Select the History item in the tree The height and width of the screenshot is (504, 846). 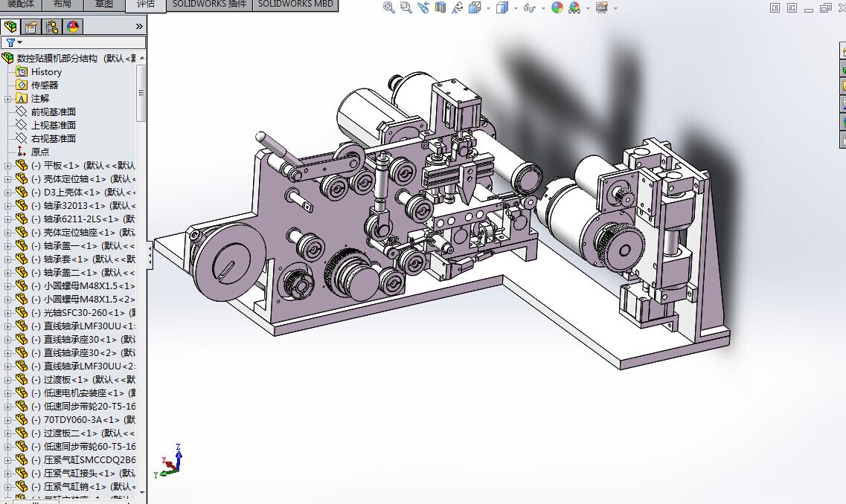[46, 71]
